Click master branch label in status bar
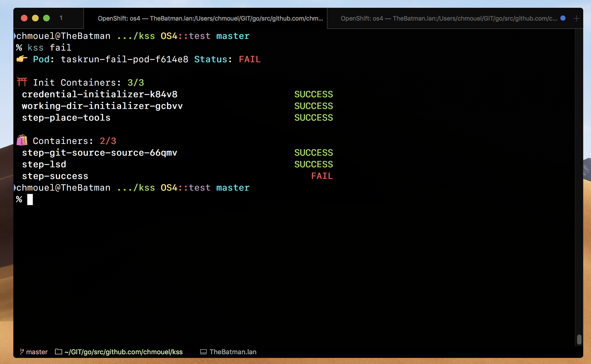 coord(37,352)
